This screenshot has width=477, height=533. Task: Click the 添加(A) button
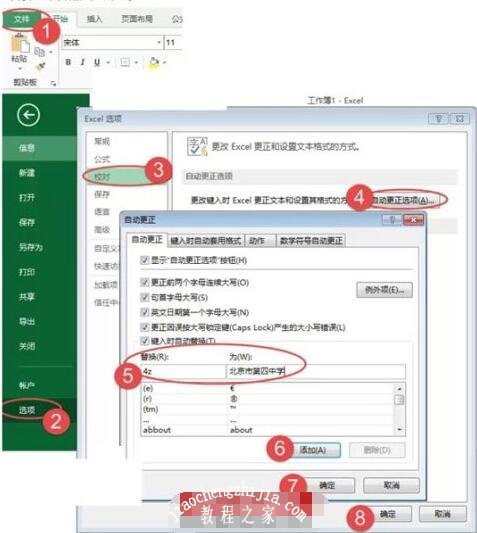coord(316,450)
